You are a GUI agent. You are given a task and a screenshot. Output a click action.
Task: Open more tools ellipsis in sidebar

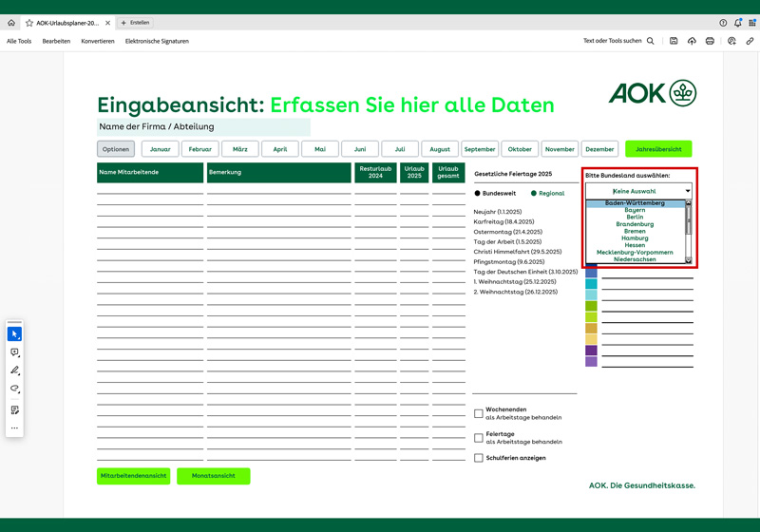click(x=14, y=427)
